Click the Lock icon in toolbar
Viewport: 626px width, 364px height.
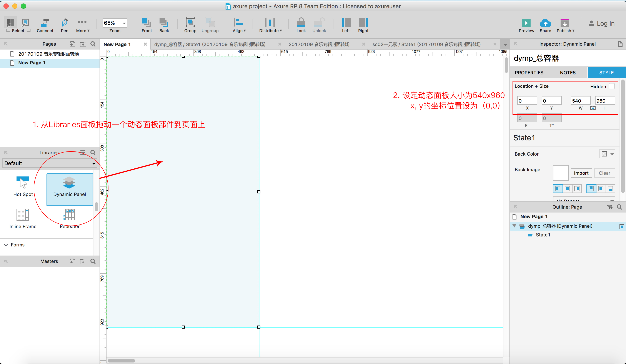tap(301, 25)
